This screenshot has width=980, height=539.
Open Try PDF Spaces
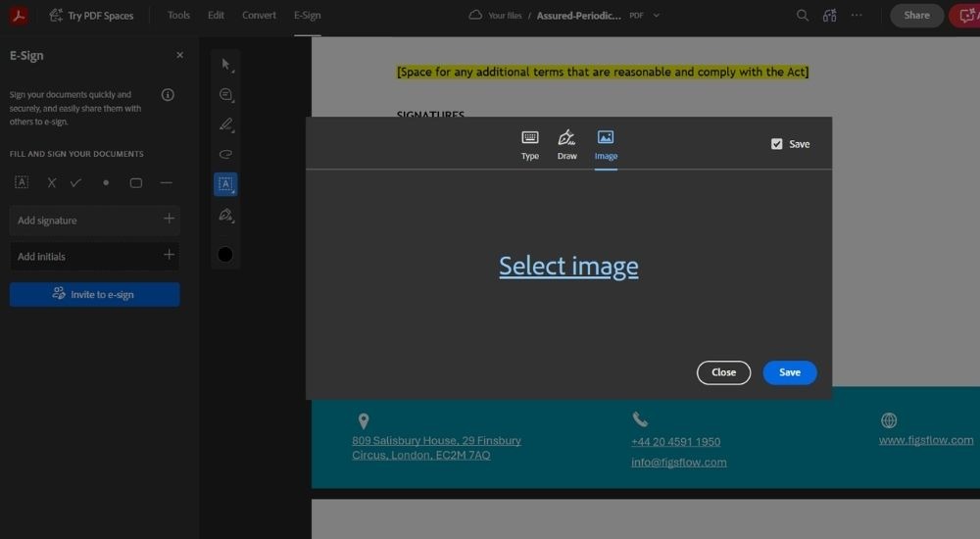91,16
